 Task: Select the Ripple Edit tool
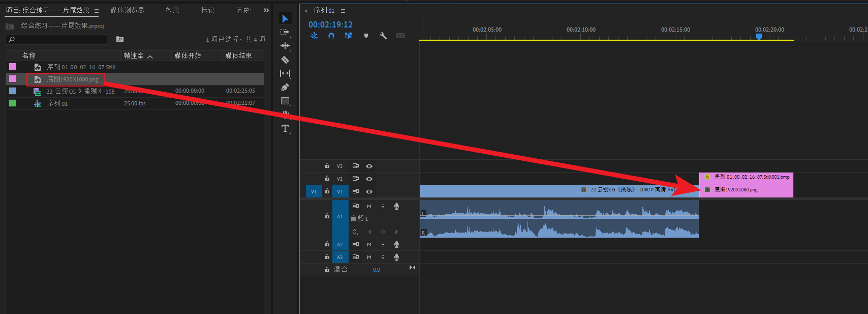click(285, 46)
